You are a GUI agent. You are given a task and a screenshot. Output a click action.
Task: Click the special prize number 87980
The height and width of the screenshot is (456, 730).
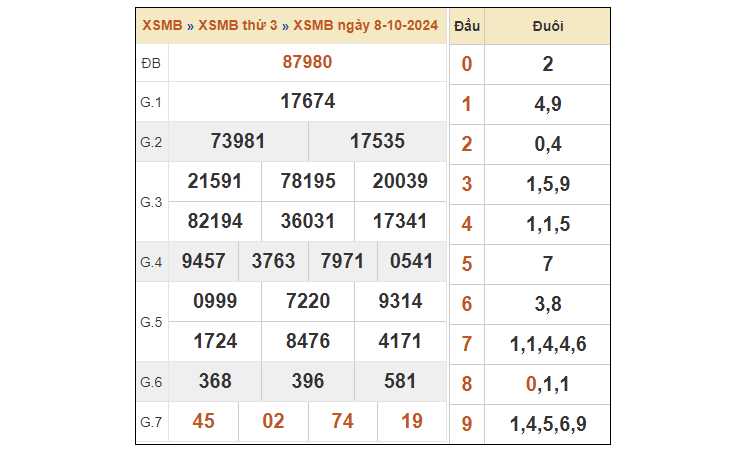307,62
